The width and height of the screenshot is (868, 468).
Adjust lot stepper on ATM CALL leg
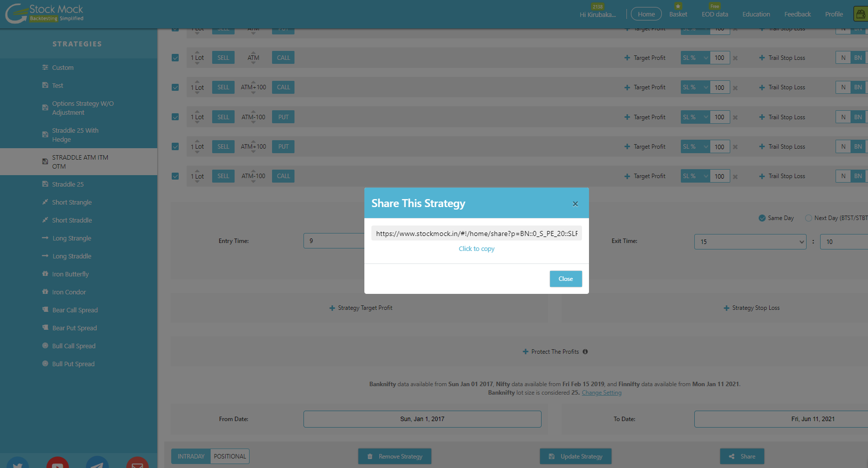coord(197,58)
